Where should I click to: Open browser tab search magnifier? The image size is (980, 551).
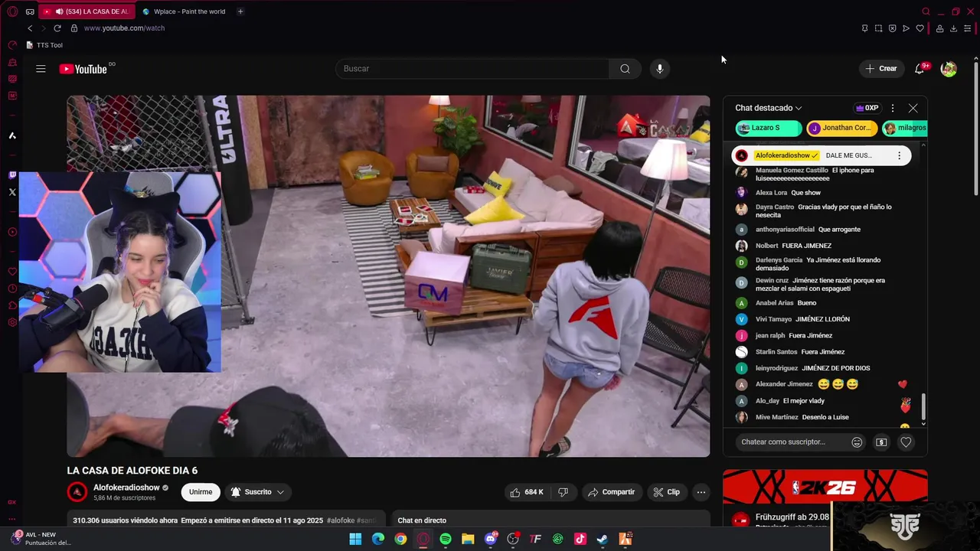[926, 11]
